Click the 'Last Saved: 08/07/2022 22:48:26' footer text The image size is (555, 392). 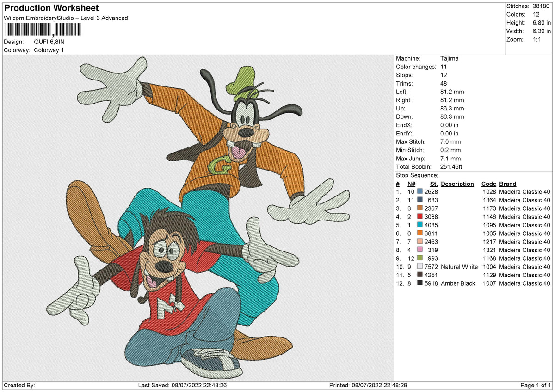click(x=182, y=386)
